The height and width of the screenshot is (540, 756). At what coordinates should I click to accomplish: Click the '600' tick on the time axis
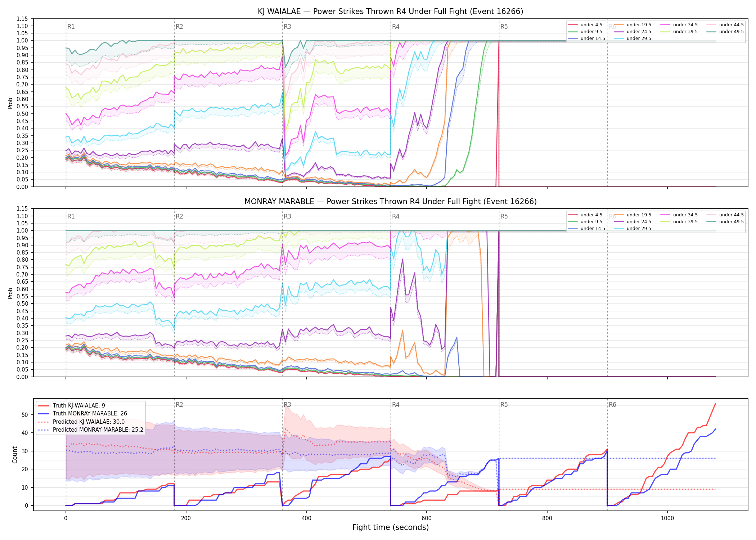tap(427, 518)
